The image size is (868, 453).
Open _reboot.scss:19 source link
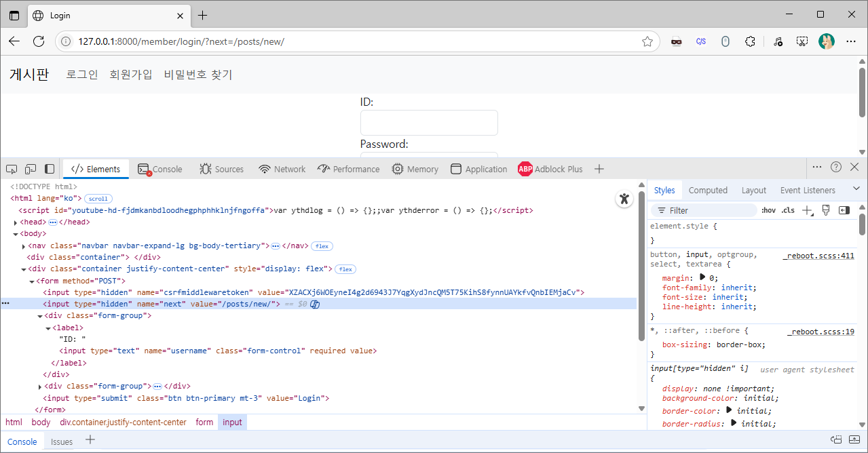pyautogui.click(x=821, y=332)
